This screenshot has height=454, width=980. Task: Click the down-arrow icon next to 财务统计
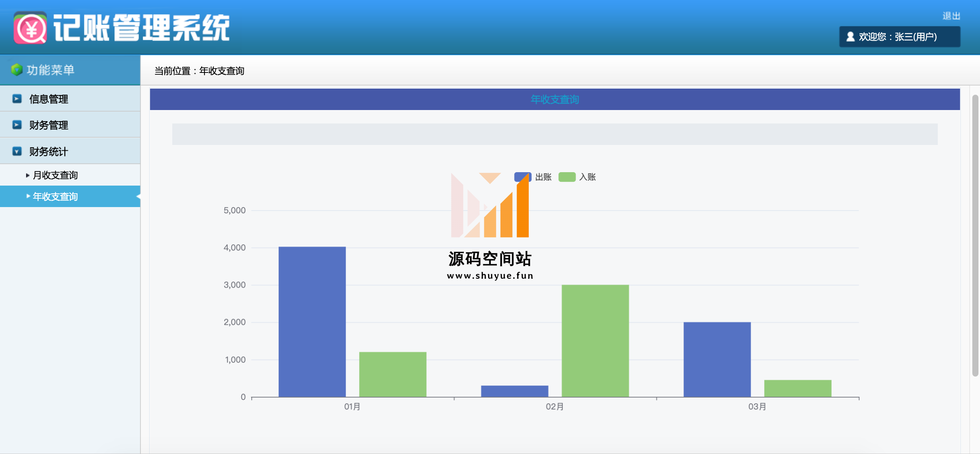[17, 151]
